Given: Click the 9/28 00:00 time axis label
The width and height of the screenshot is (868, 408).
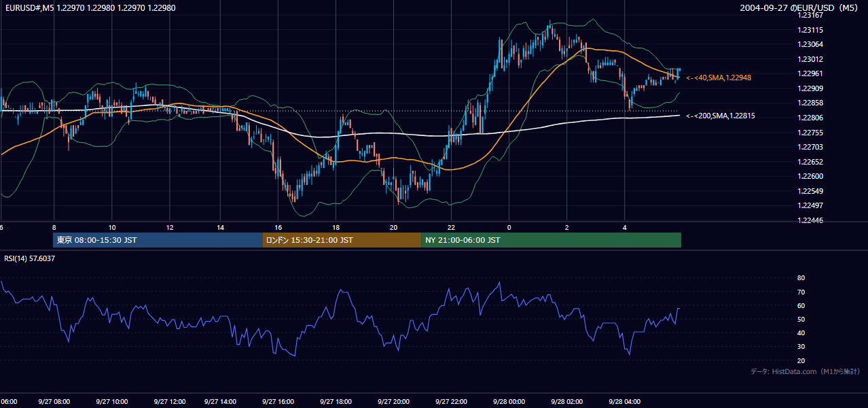Looking at the screenshot, I should coord(509,402).
